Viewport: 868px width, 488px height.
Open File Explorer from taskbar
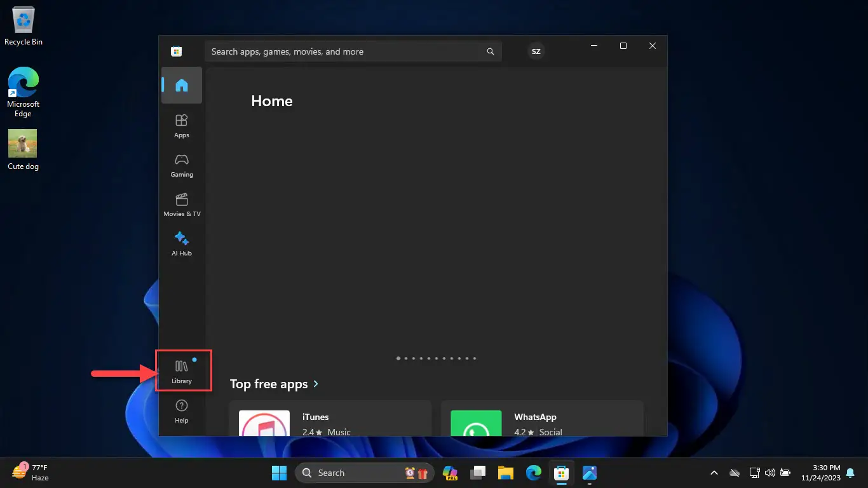click(506, 473)
